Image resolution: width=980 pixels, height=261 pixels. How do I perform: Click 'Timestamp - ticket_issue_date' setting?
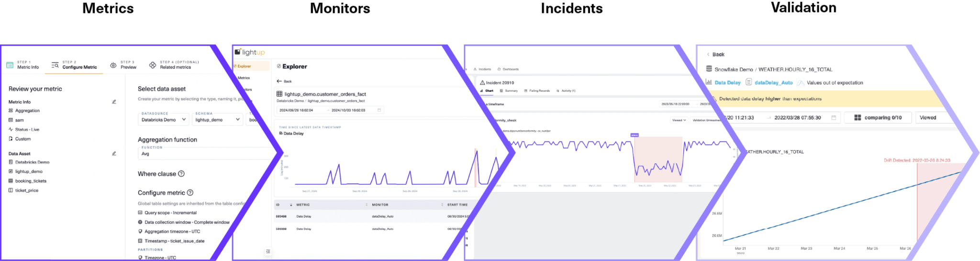tap(171, 241)
